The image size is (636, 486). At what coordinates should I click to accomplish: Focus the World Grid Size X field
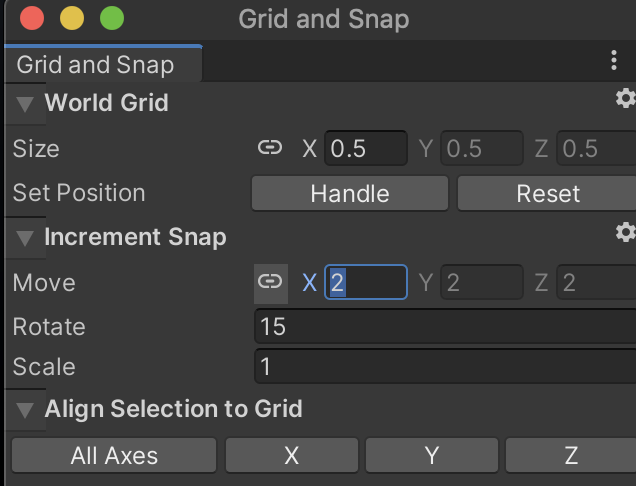click(x=366, y=148)
